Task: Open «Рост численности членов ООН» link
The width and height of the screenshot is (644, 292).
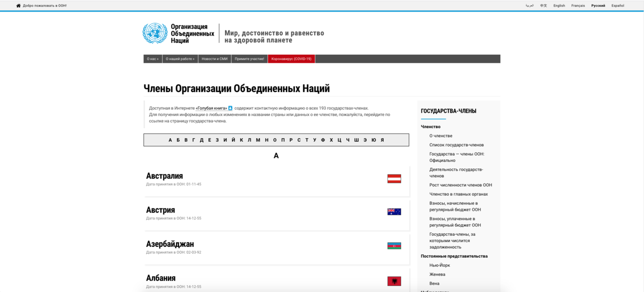Action: pyautogui.click(x=461, y=185)
